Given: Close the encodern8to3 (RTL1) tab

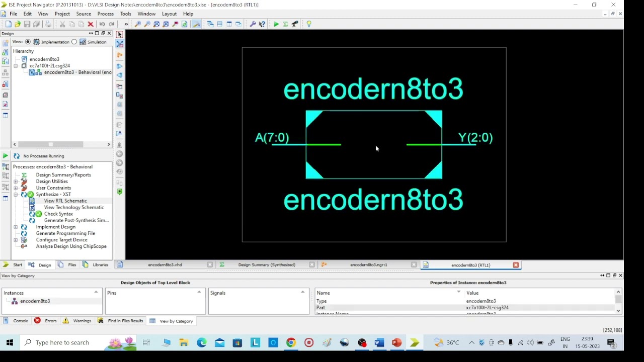Looking at the screenshot, I should coord(516,265).
